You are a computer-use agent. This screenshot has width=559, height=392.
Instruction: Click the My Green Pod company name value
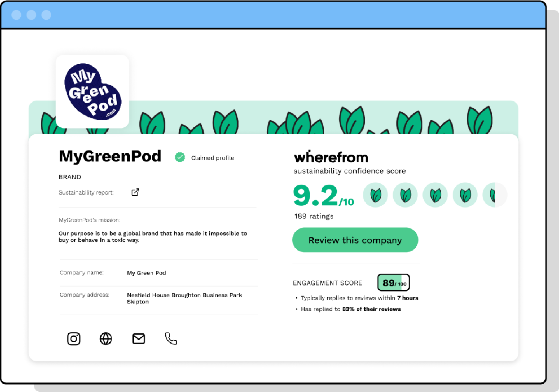pos(146,273)
